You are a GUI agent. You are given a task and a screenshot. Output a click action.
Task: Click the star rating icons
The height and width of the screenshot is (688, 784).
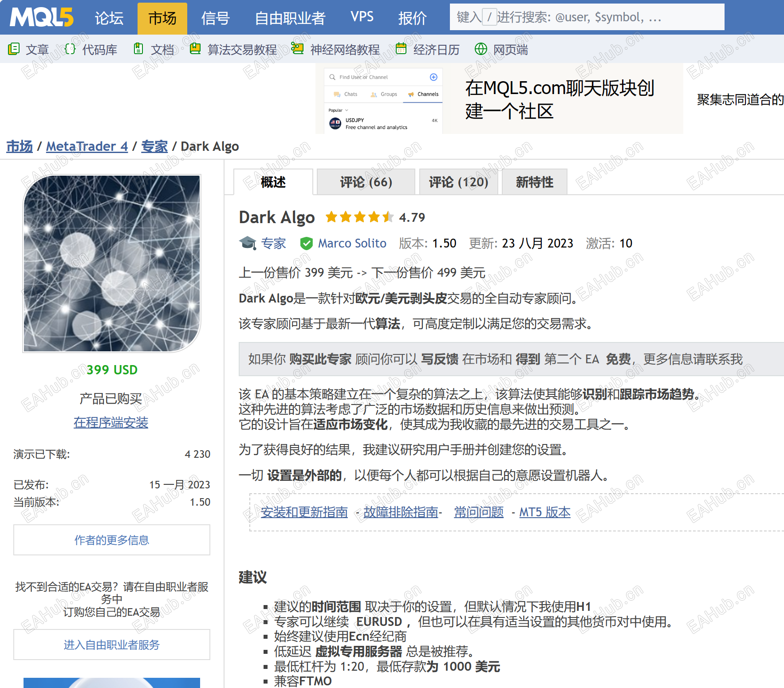(x=359, y=217)
